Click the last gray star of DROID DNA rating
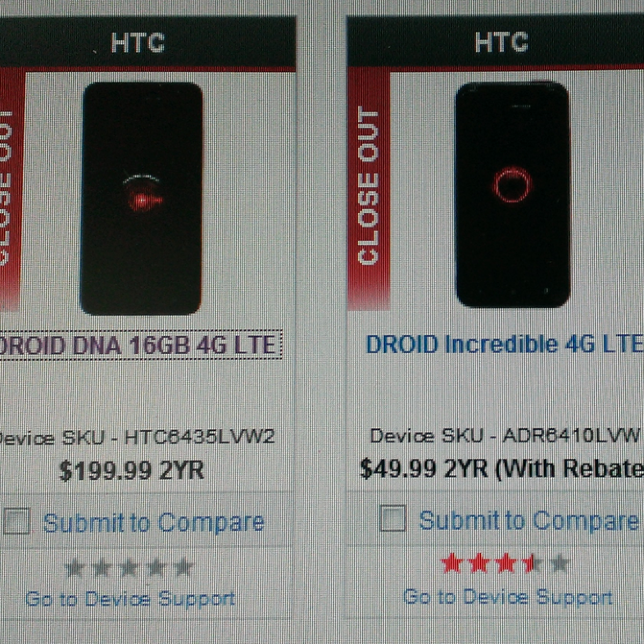Screen dimensions: 644x644 (183, 567)
